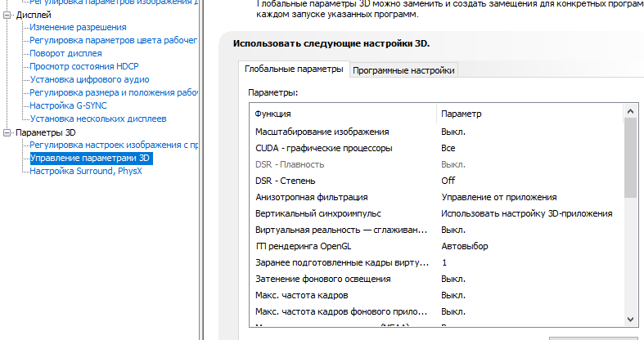Open Изменение разрешения page in sidebar
This screenshot has width=644, height=340.
(72, 27)
